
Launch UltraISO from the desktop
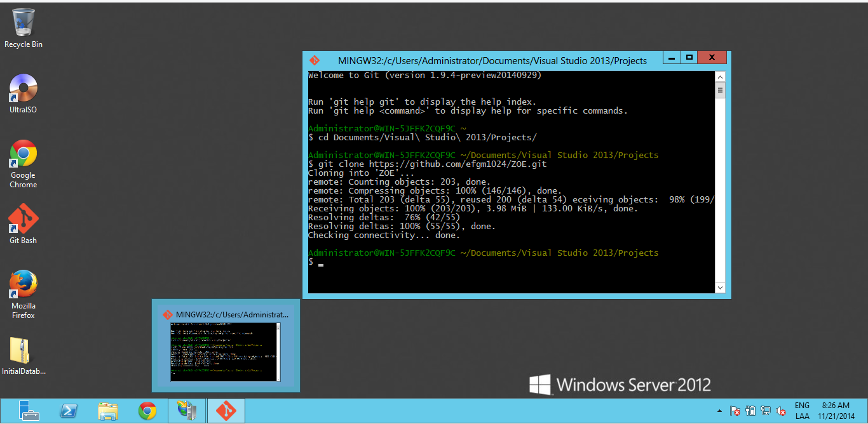click(23, 94)
